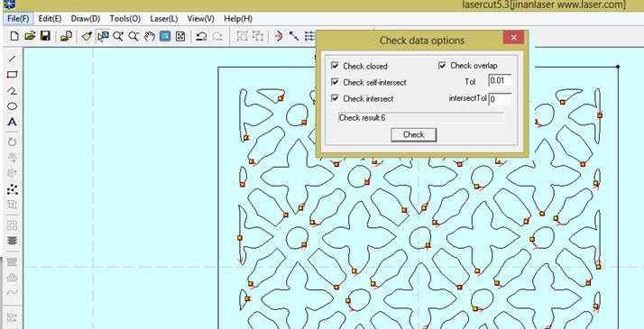Click the Open file folder icon
This screenshot has width=644, height=329.
(30, 37)
